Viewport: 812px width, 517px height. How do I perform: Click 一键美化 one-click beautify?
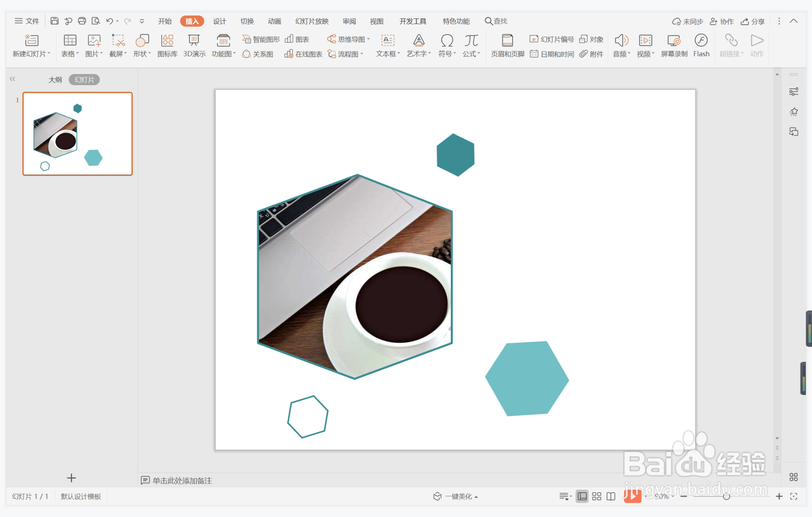[455, 496]
